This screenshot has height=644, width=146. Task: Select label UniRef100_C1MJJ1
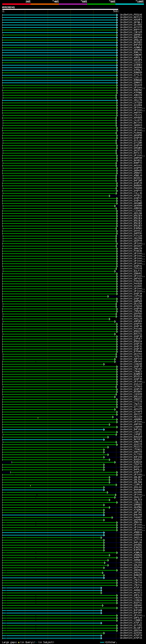pyautogui.click(x=131, y=77)
